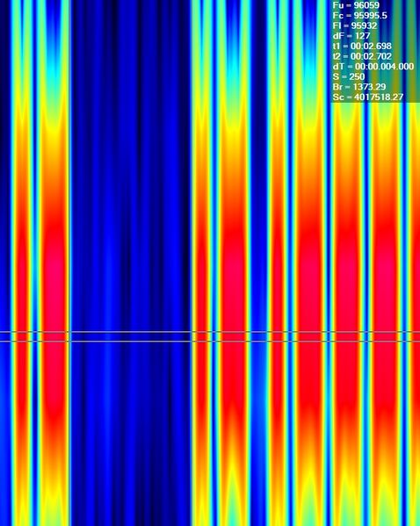Screen dimensions: 420x526
Task: Select the dF = 127 bandwidth readout
Action: pyautogui.click(x=351, y=35)
